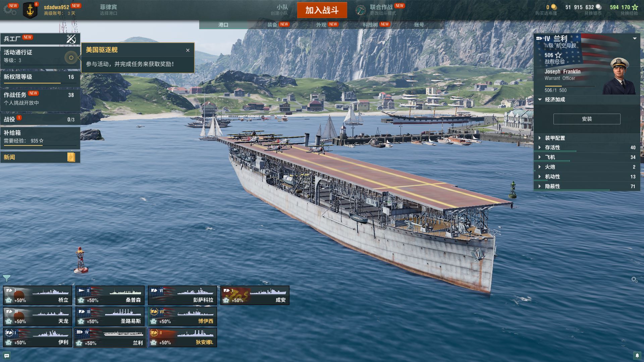Click the anchor clan emblem badge

pos(30,10)
